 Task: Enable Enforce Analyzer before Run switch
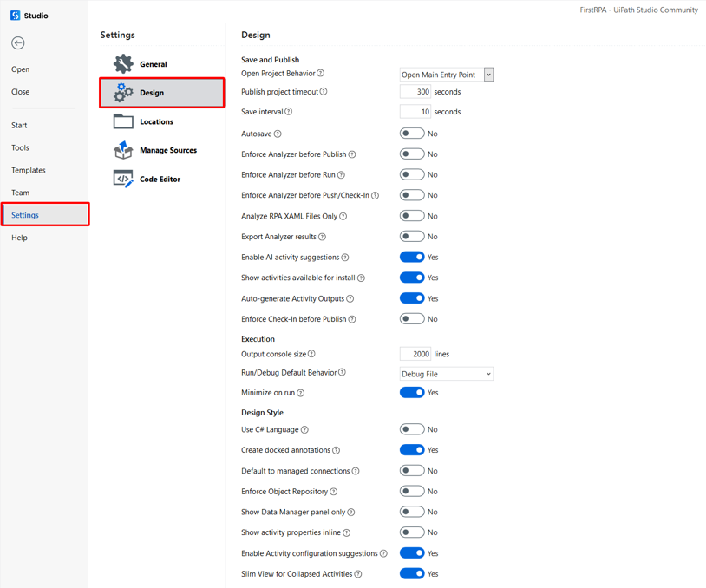pyautogui.click(x=412, y=174)
